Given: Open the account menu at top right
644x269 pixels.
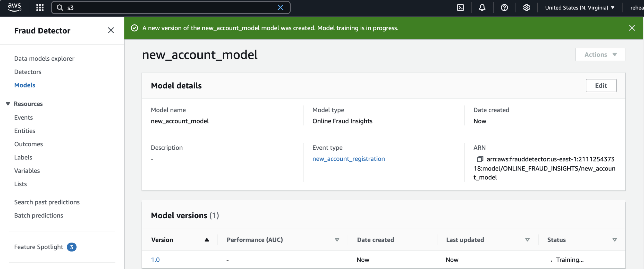Looking at the screenshot, I should [x=637, y=8].
